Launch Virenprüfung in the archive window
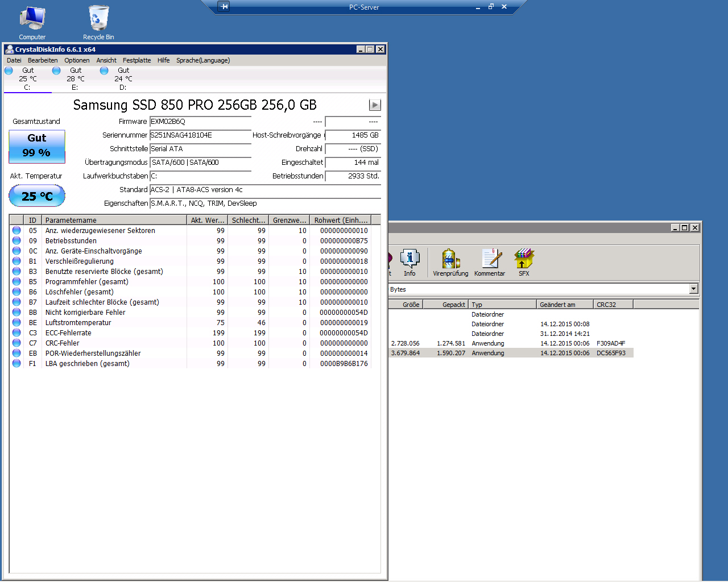The image size is (728, 582). tap(450, 263)
